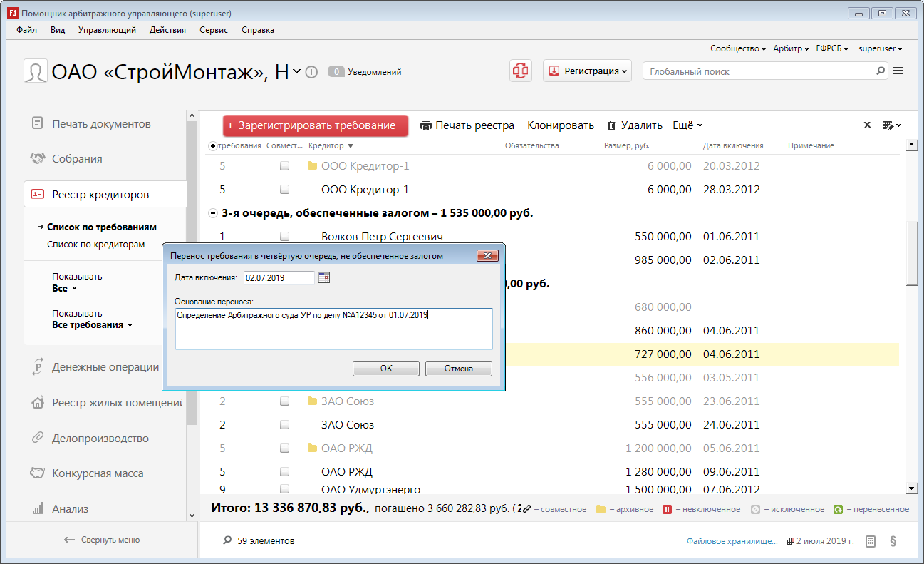The image size is (924, 564).
Task: Click the calculator icon in status bar
Action: pyautogui.click(x=871, y=541)
